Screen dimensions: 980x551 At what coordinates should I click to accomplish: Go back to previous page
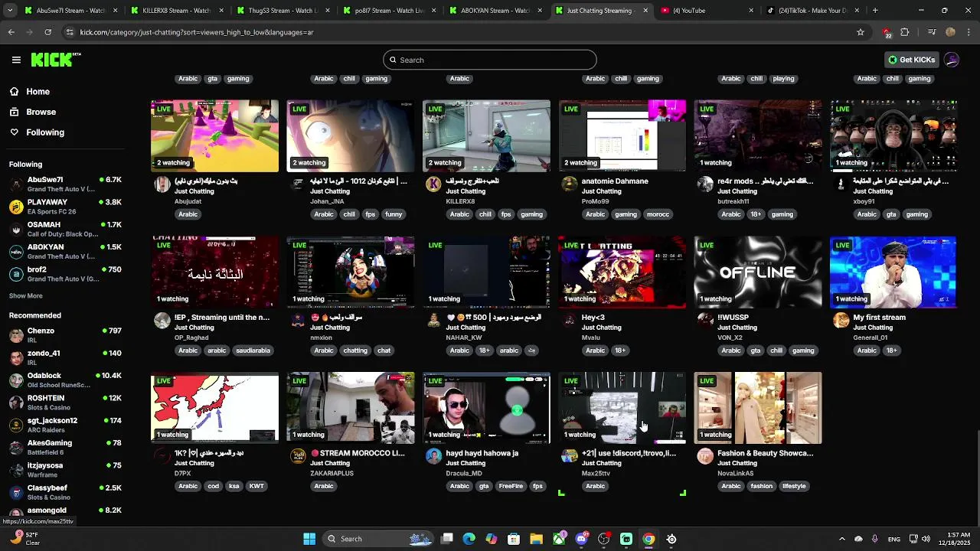pyautogui.click(x=11, y=32)
